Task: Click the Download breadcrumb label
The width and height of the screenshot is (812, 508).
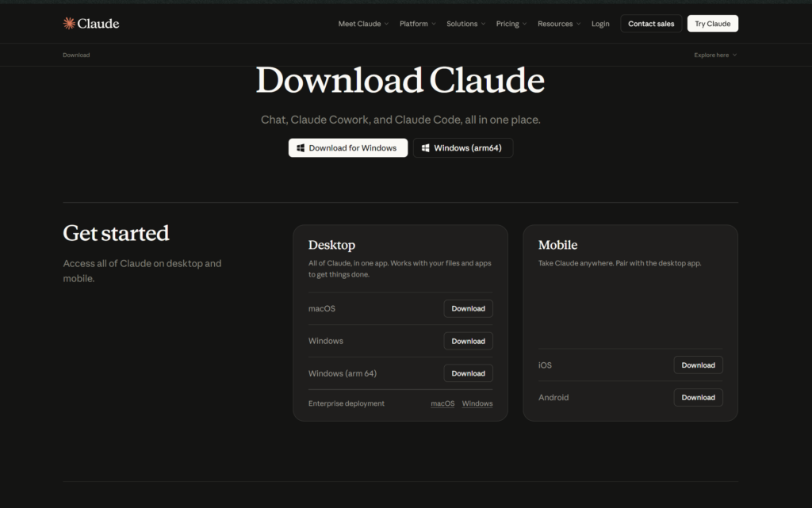Action: pos(77,55)
